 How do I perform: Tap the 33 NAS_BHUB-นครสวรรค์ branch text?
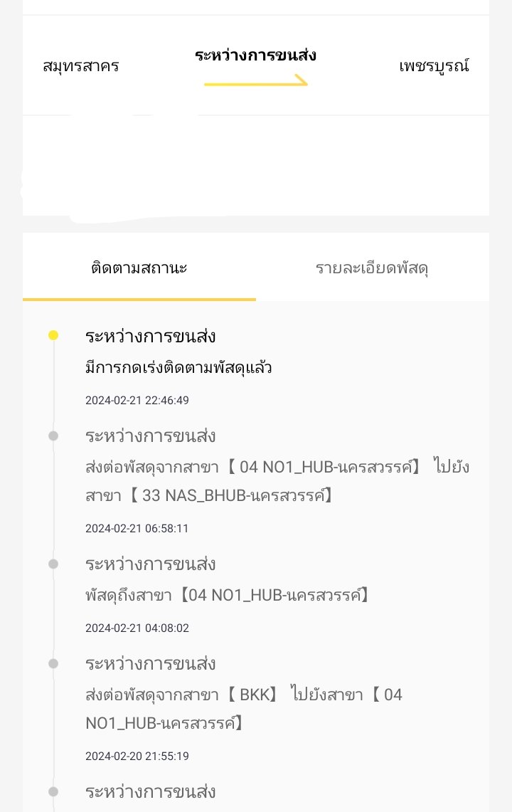click(231, 495)
